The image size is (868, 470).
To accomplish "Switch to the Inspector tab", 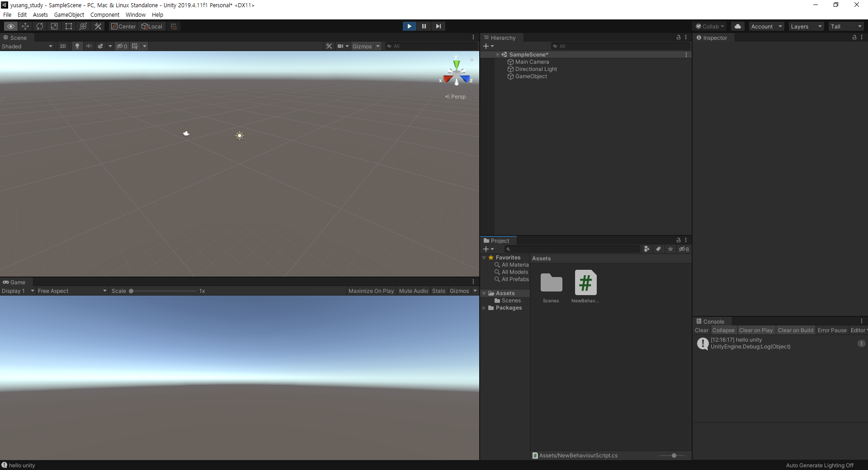I will pyautogui.click(x=712, y=38).
